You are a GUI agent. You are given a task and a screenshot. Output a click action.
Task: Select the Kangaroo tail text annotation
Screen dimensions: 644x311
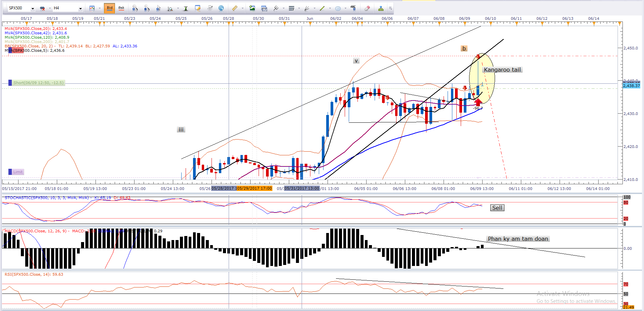coord(502,70)
